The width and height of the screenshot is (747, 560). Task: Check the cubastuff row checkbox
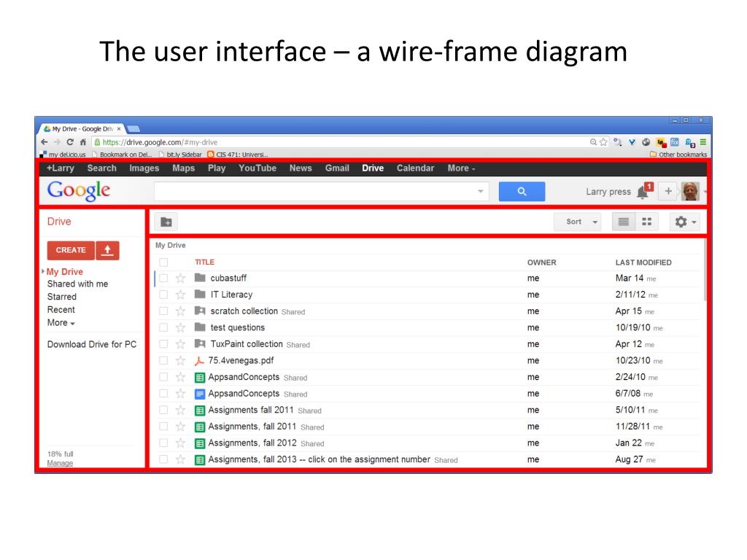[163, 278]
